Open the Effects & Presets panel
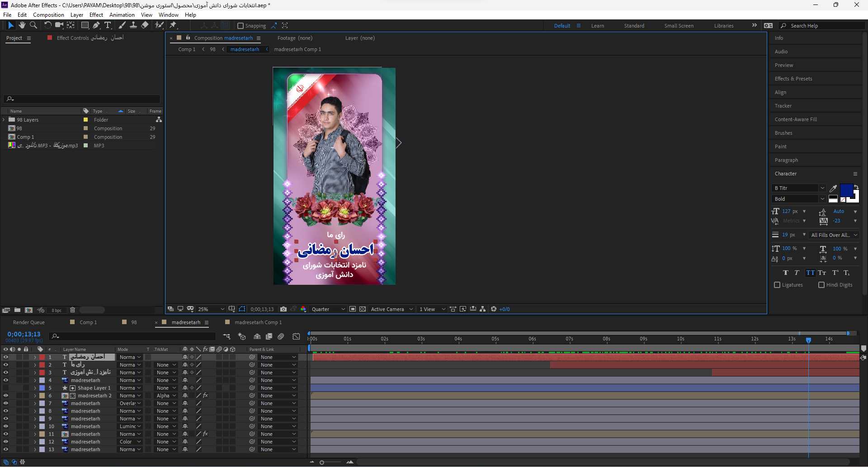The width and height of the screenshot is (868, 467). coord(793,79)
